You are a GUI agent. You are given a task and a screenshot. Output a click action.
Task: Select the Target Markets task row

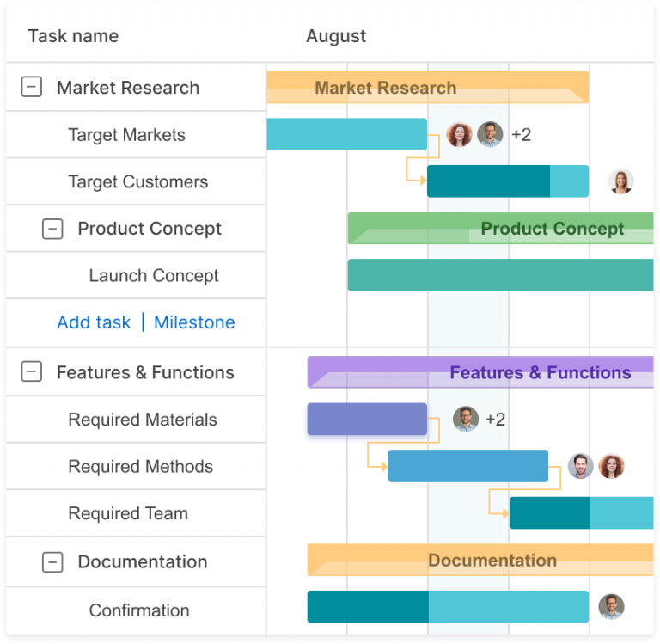point(126,135)
